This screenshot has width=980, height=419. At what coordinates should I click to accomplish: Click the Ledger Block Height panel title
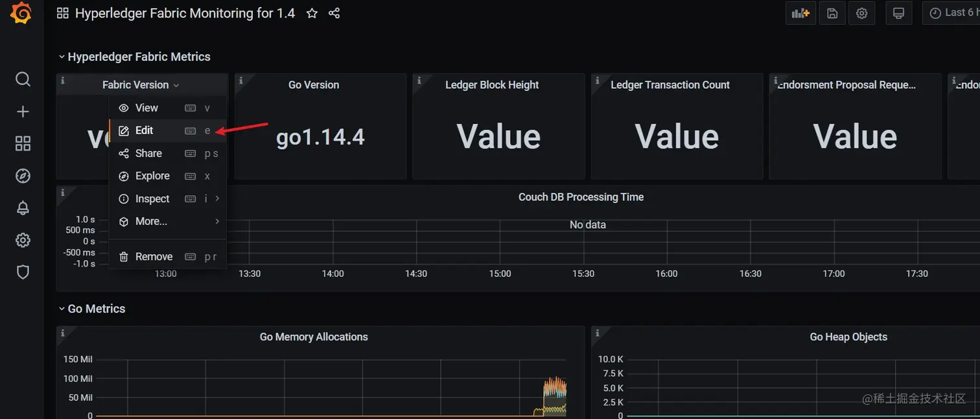(492, 85)
